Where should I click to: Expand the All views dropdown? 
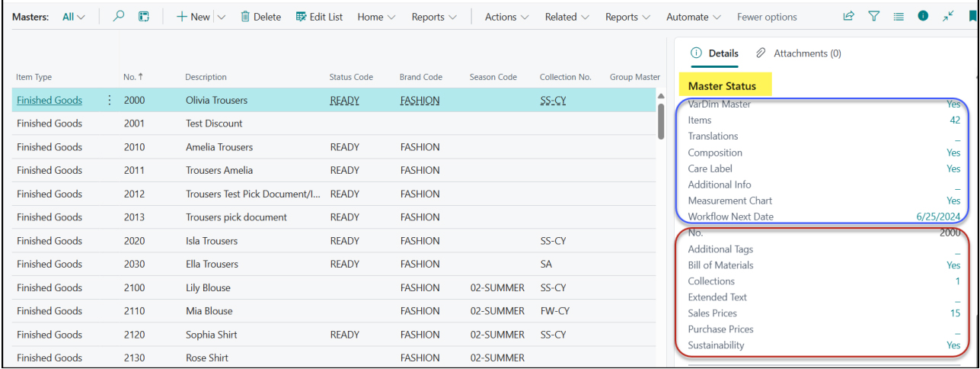[74, 17]
